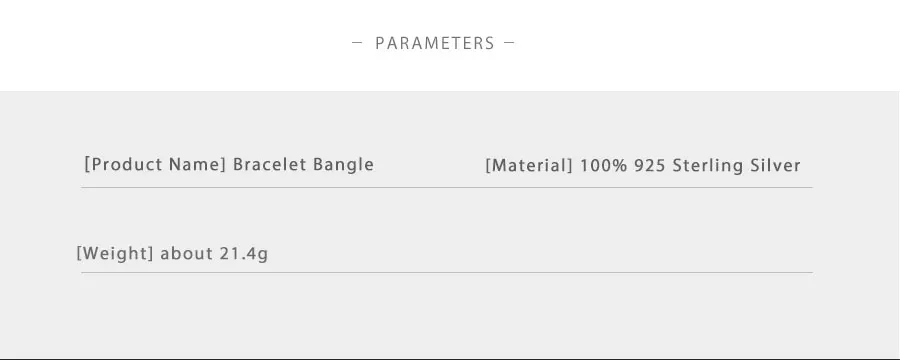Click the word Sterling

pyautogui.click(x=708, y=166)
